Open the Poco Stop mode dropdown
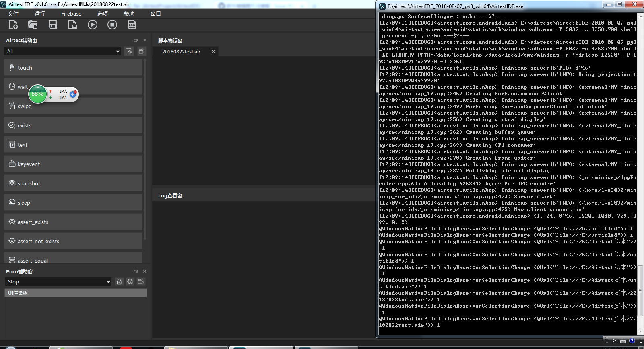This screenshot has height=349, width=644. [x=58, y=282]
